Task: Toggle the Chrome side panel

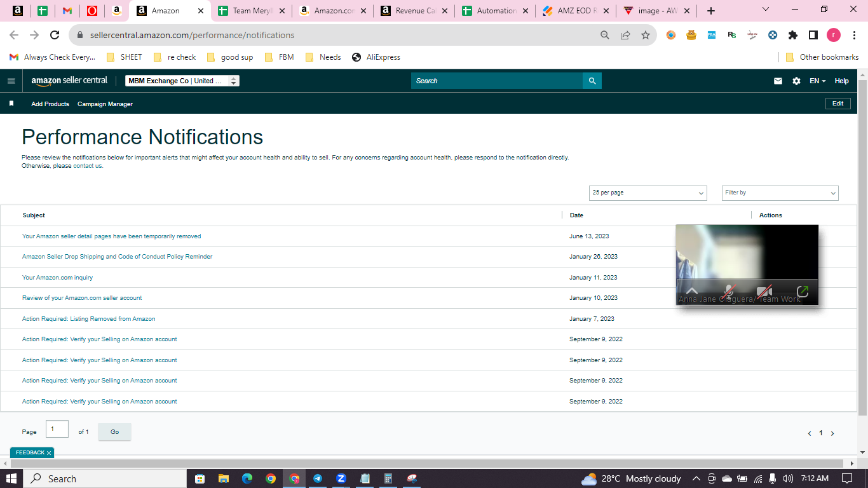Action: 813,36
